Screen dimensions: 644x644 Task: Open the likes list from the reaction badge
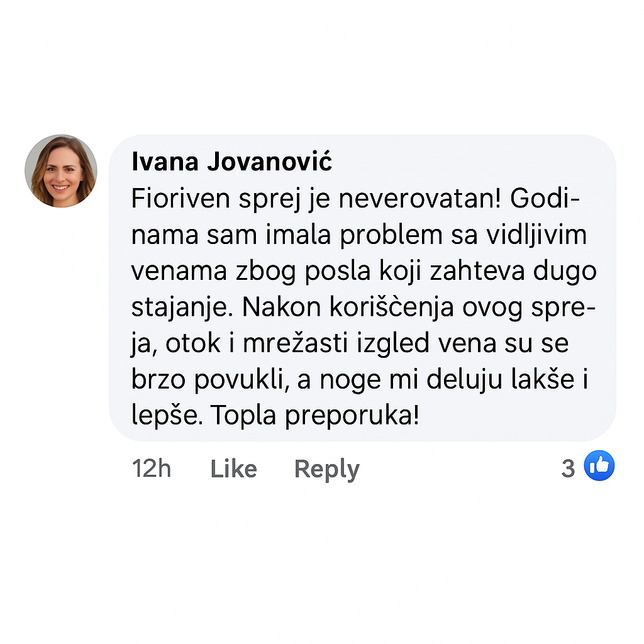(599, 466)
